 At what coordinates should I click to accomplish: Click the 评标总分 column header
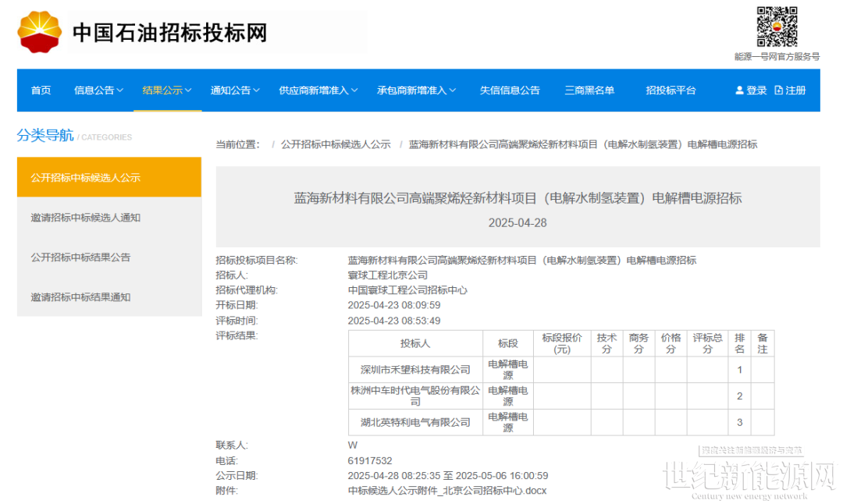coord(707,343)
